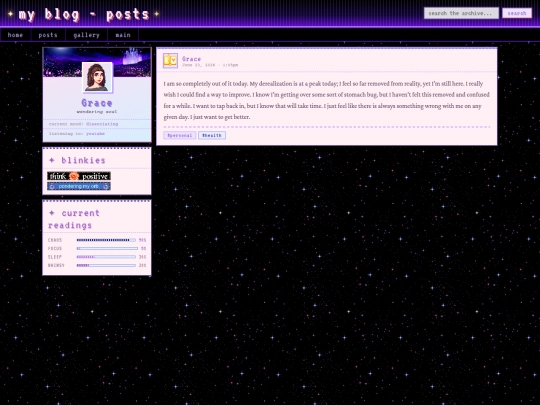Image resolution: width=540 pixels, height=405 pixels.
Task: Click the WHIMSY reading progress bar
Action: tap(106, 265)
